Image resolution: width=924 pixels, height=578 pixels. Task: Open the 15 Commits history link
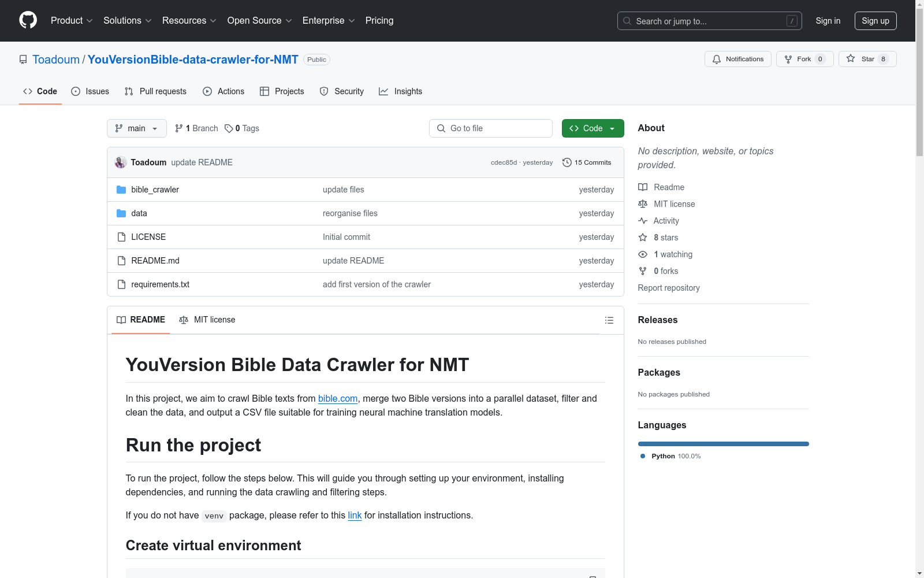(587, 162)
